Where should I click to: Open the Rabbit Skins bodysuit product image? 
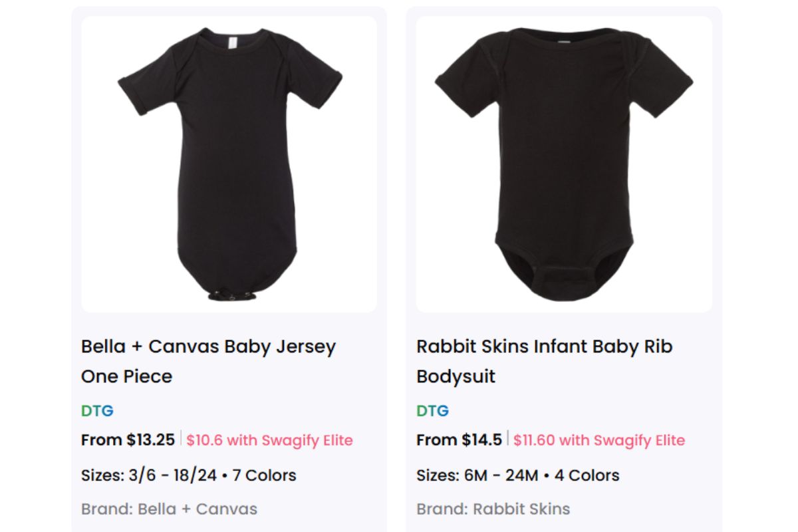pyautogui.click(x=564, y=164)
